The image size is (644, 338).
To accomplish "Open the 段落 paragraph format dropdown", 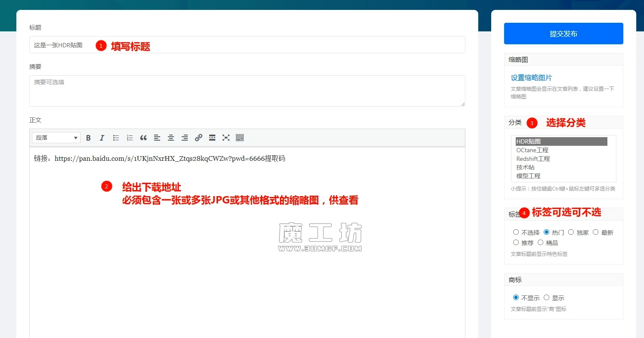I will click(56, 138).
